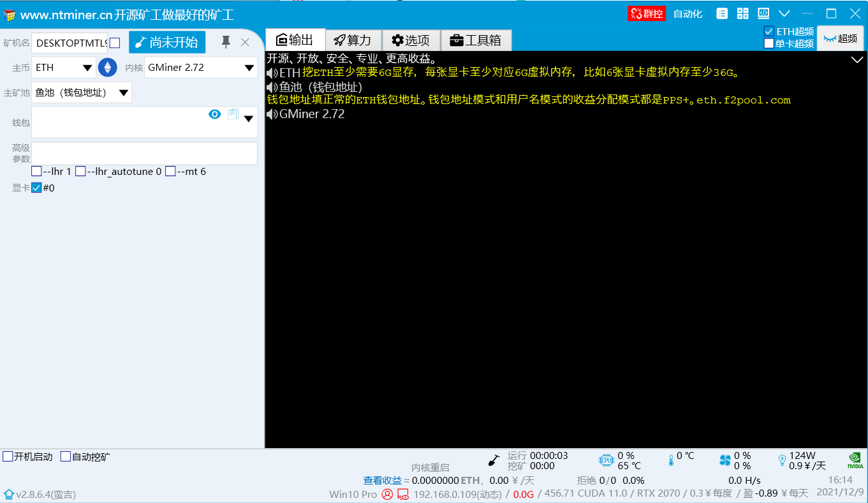Open the 超频 overclock tab

pyautogui.click(x=841, y=38)
